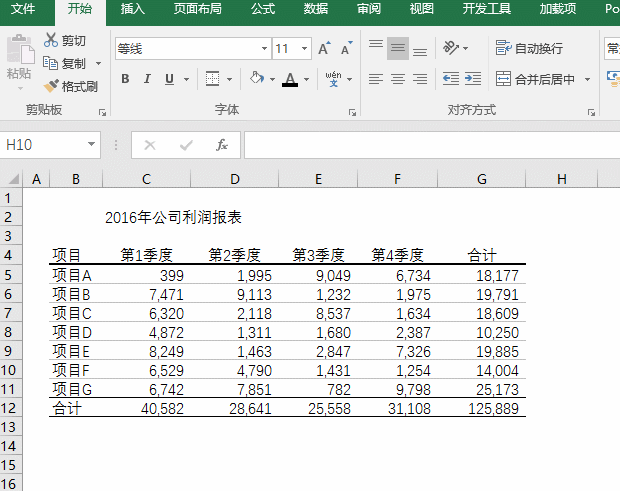The image size is (620, 491).
Task: Apply the red font color swatch
Action: pos(290,79)
